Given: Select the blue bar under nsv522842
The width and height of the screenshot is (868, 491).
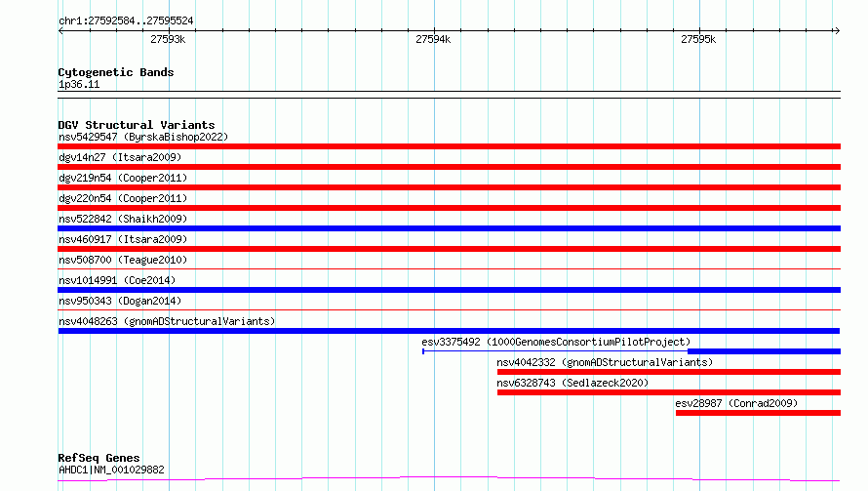Looking at the screenshot, I should pos(449,228).
